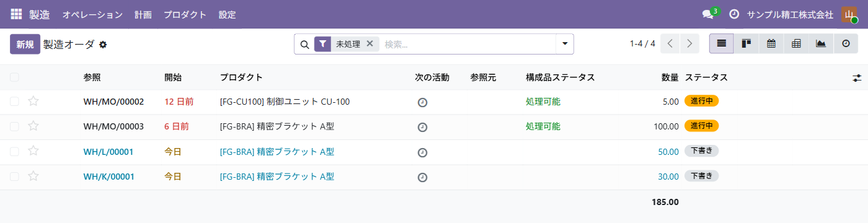Open the 計画 menu

(143, 14)
